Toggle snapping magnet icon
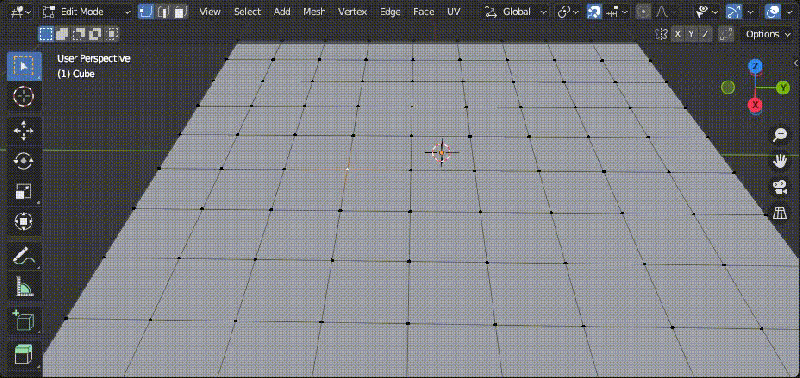800x378 pixels. click(594, 11)
